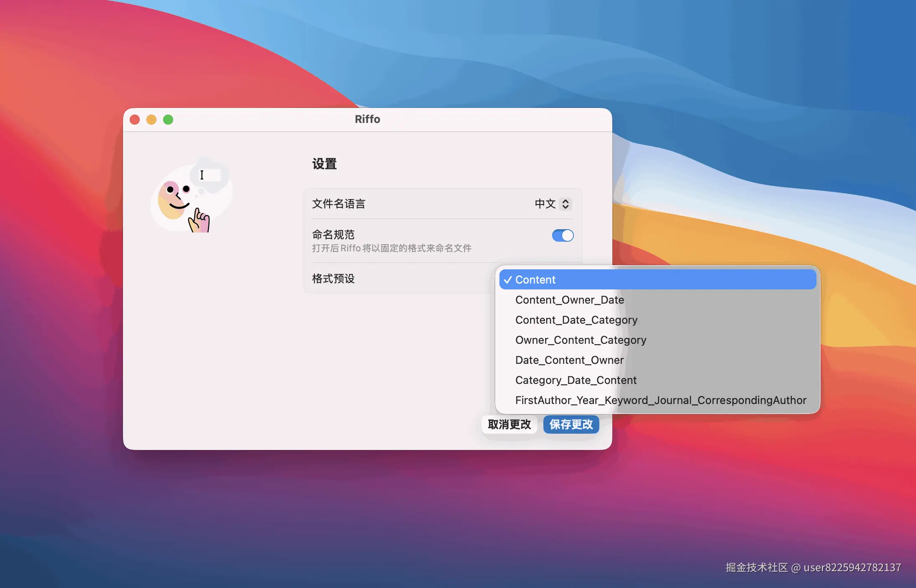Click the green zoom traffic light
Image resolution: width=916 pixels, height=588 pixels.
point(168,120)
